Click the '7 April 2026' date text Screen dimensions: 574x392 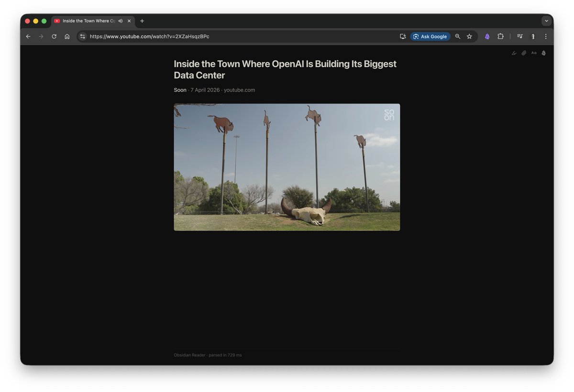click(205, 90)
